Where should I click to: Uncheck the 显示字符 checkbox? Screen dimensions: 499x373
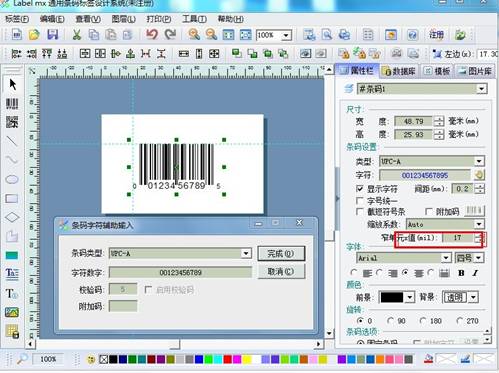[359, 189]
